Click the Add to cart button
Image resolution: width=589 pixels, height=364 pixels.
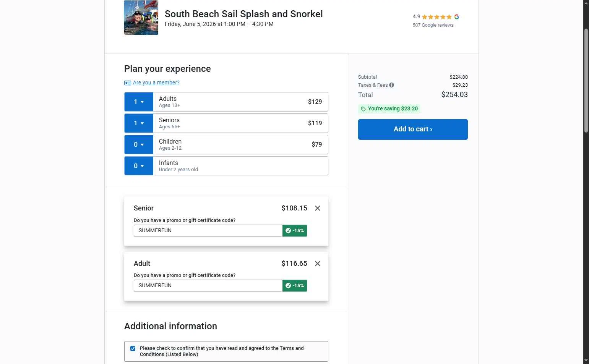[413, 129]
